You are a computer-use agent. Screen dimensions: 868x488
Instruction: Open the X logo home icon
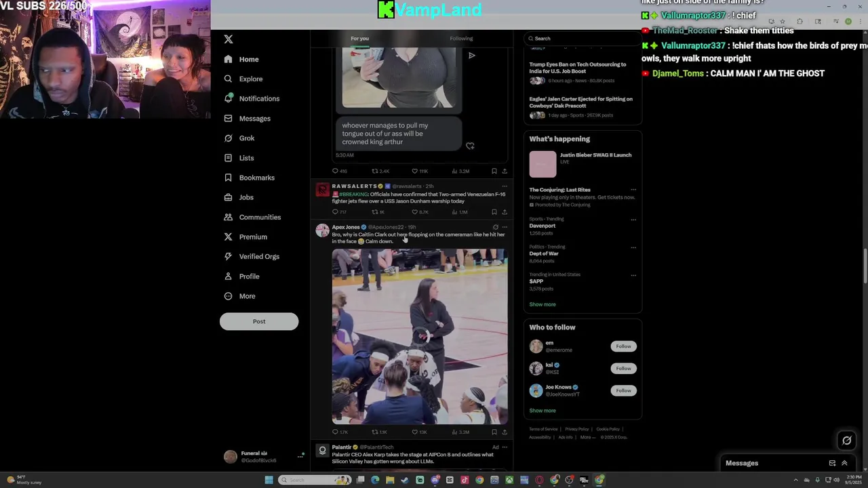pyautogui.click(x=229, y=39)
